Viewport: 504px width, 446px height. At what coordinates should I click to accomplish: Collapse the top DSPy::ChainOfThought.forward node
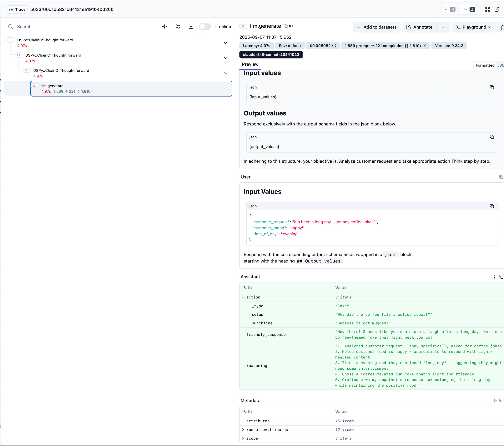[225, 43]
